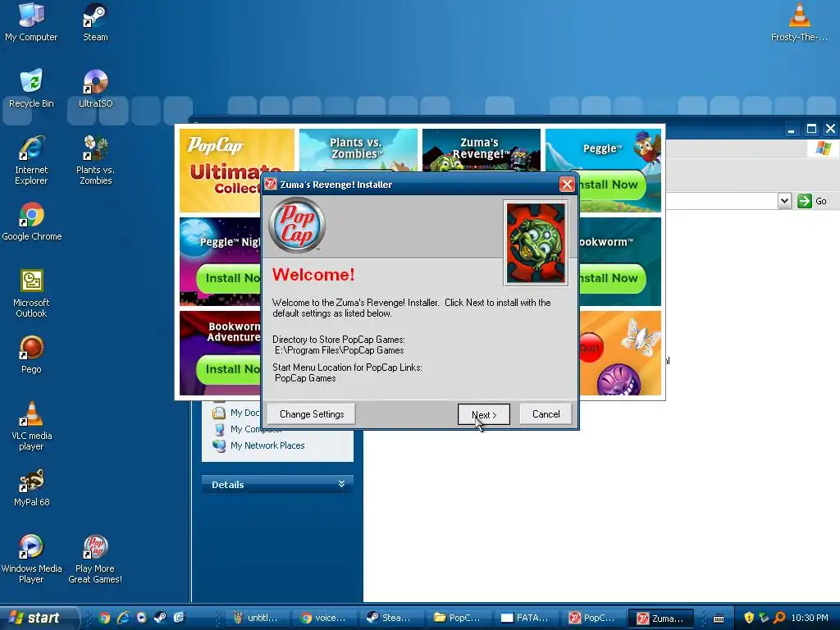This screenshot has width=840, height=630.
Task: Open Internet Explorer from the desktop
Action: [31, 161]
